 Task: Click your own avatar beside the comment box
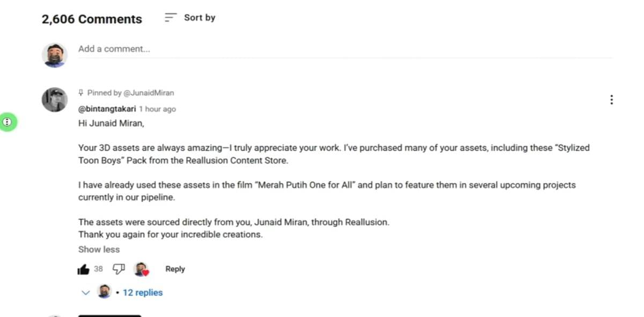(x=54, y=54)
